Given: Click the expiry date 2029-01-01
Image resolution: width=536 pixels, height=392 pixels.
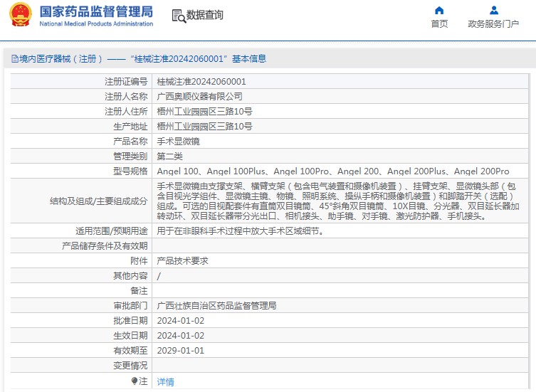Looking at the screenshot, I should (180, 351).
